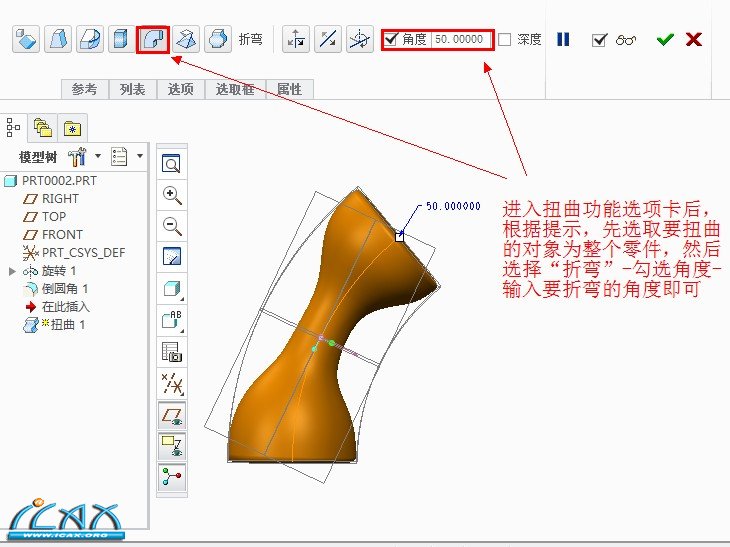Open model tree settings hammer icon
Screen dimensions: 730x547
[77, 156]
